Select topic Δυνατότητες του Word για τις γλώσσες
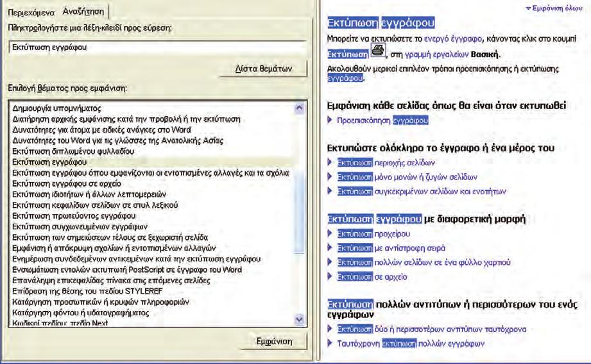Viewport: 591px width, 364px height. (117, 141)
